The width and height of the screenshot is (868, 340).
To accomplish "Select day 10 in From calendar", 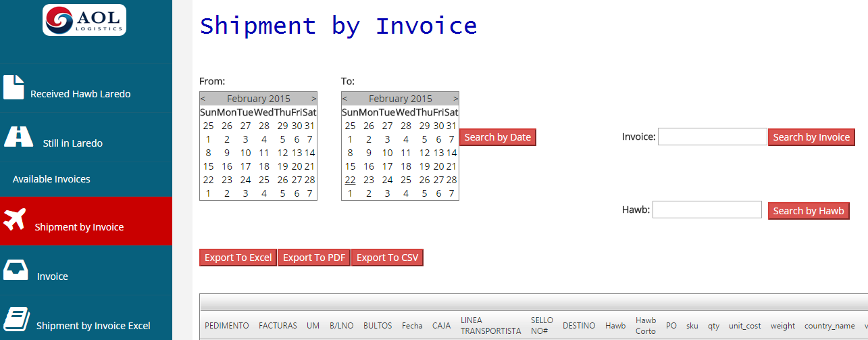I will pos(246,153).
